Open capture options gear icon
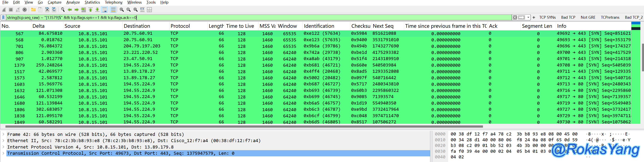Image resolution: width=644 pixels, height=162 pixels. coord(24,10)
